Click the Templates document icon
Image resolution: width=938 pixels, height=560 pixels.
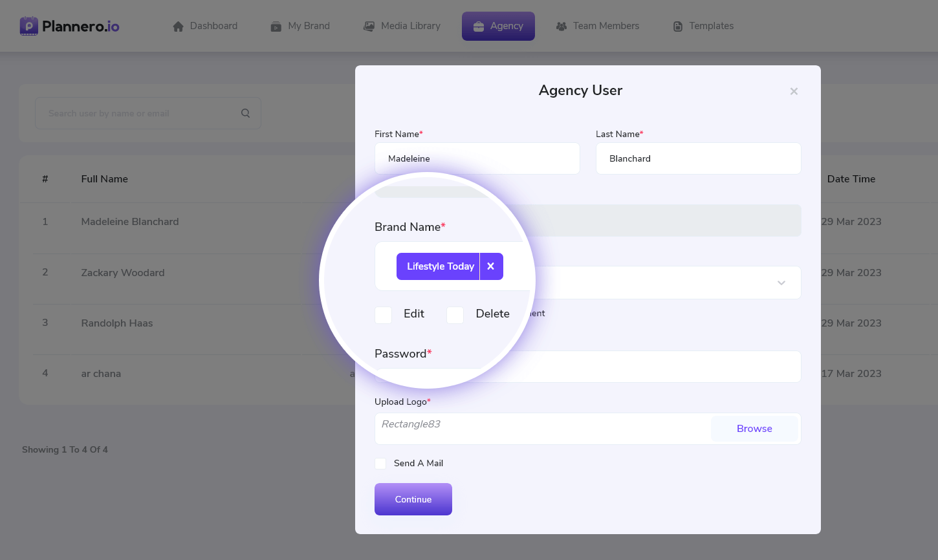coord(678,27)
